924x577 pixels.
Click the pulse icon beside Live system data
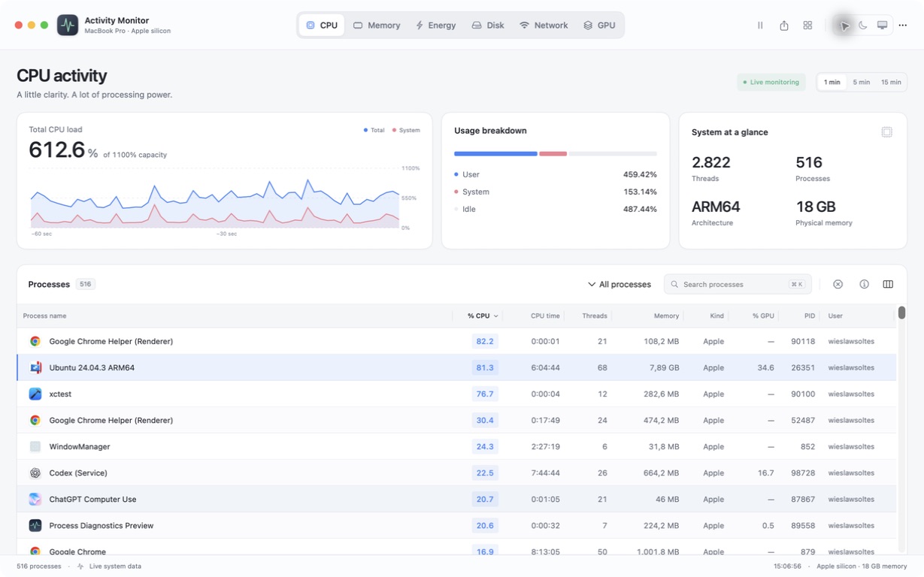80,566
